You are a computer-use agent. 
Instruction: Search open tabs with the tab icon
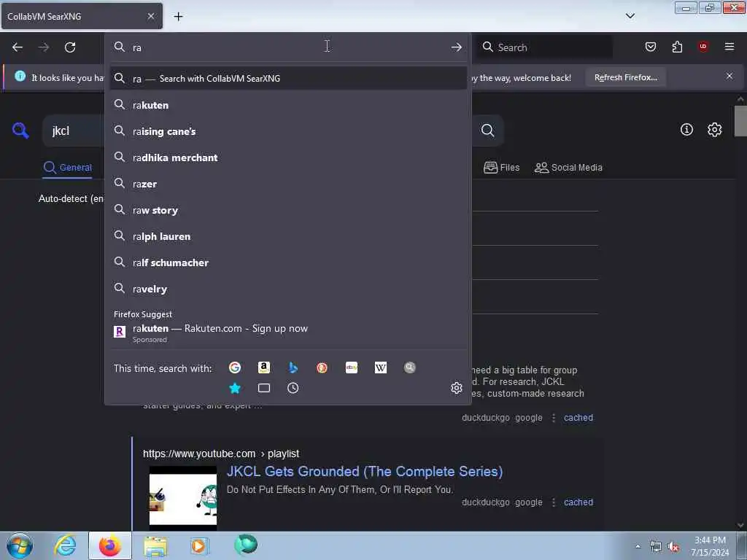tap(264, 388)
